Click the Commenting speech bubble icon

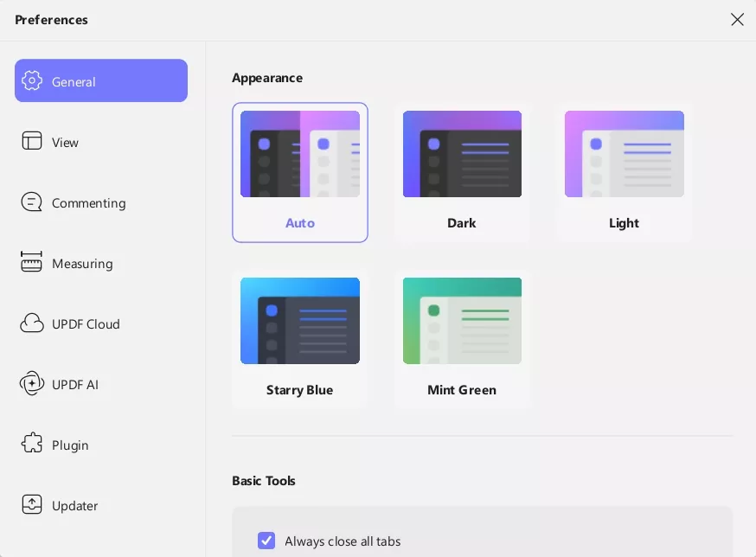click(32, 202)
